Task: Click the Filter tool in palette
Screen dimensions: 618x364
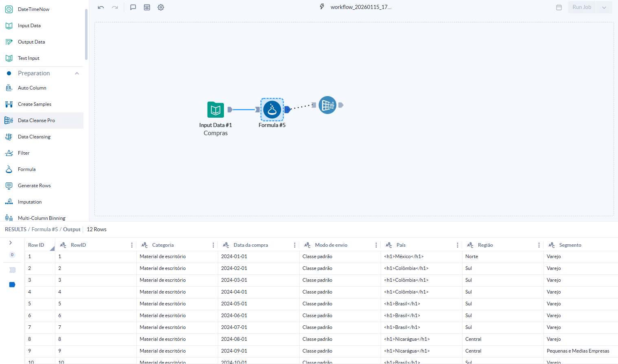Action: (x=24, y=153)
